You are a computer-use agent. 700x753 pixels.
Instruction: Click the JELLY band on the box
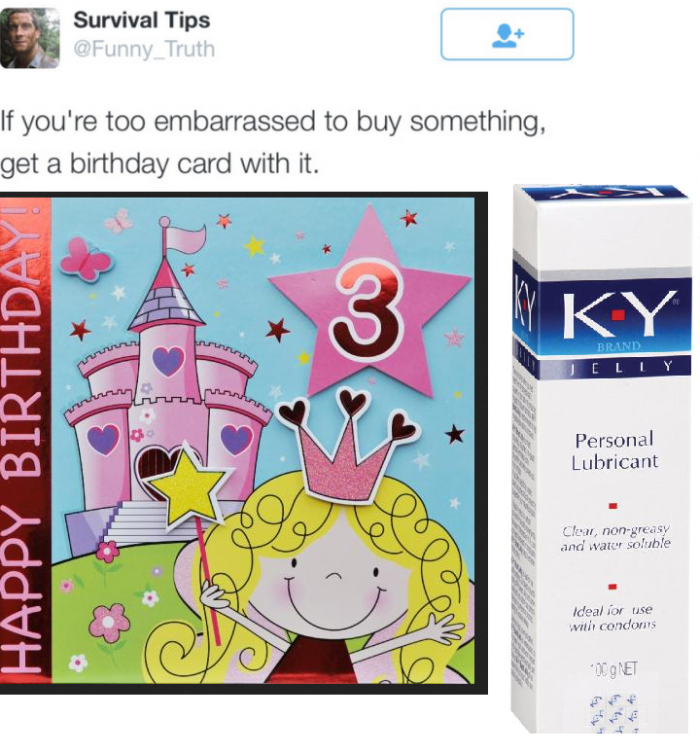click(x=614, y=368)
